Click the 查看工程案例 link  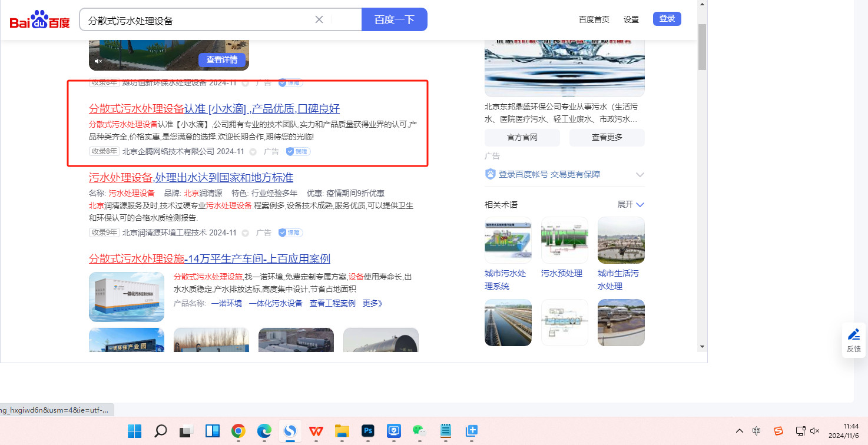(x=333, y=303)
